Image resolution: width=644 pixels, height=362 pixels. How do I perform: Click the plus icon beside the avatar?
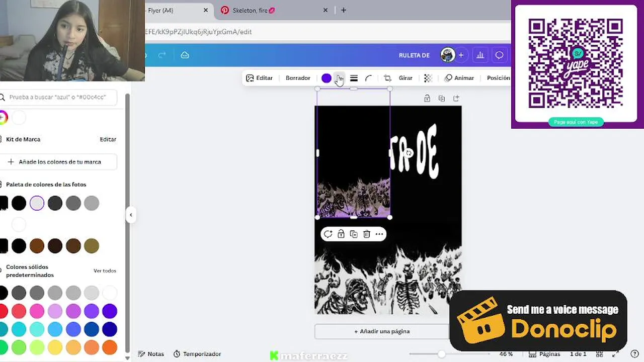pyautogui.click(x=461, y=55)
